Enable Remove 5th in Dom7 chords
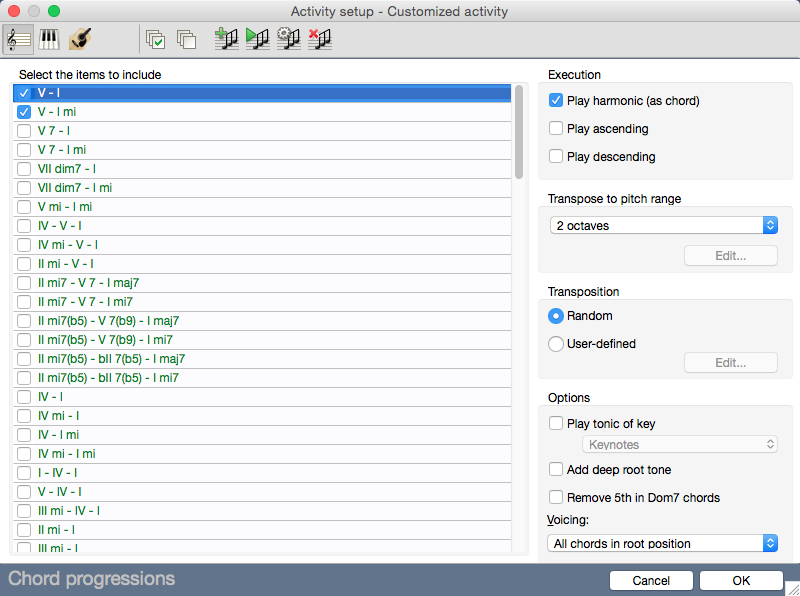Screen dimensions: 800x596 point(556,497)
